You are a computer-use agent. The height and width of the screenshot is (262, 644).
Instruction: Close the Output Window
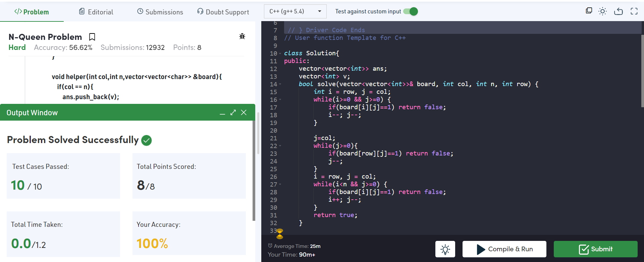(244, 113)
